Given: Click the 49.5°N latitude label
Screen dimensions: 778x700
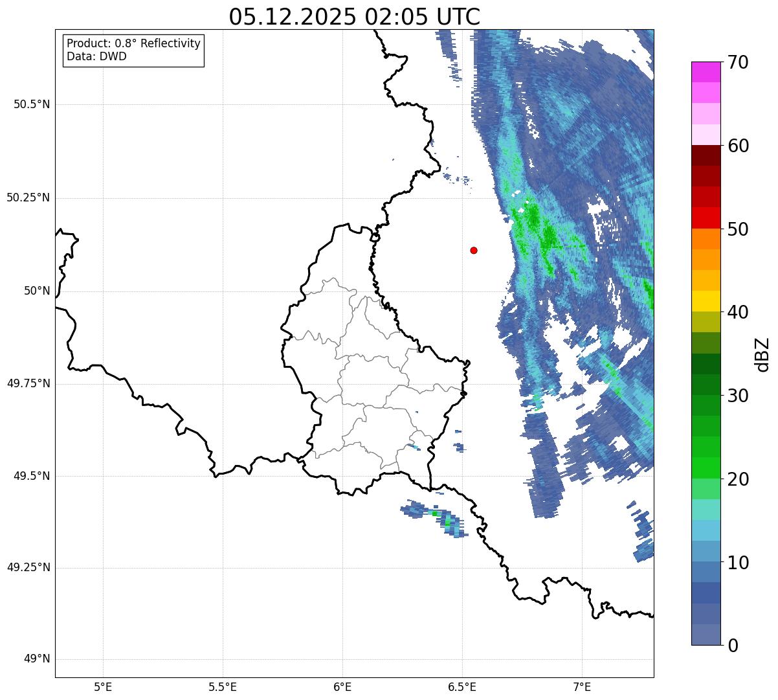Looking at the screenshot, I should [x=32, y=476].
